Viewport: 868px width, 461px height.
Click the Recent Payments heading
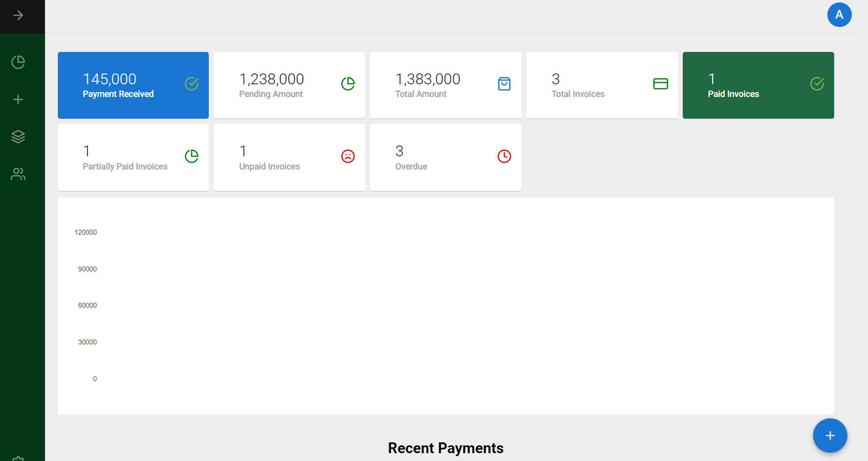point(446,448)
